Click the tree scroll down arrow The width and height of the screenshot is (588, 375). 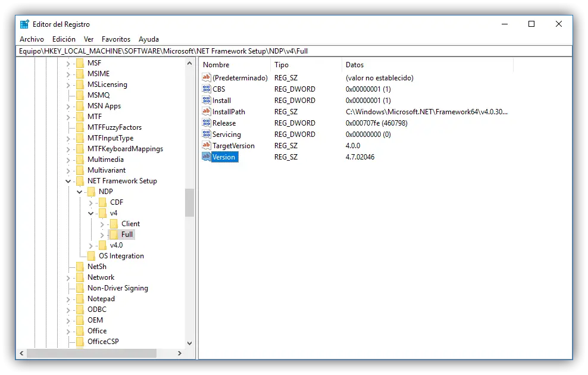coord(189,343)
